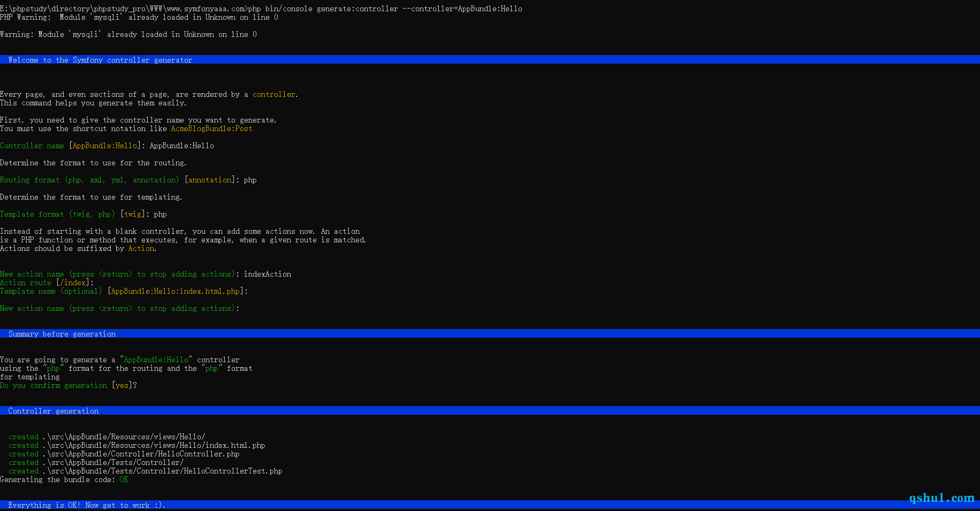This screenshot has height=511, width=980.
Task: Click the created 'Tests/Controller/' directory line
Action: pyautogui.click(x=96, y=462)
